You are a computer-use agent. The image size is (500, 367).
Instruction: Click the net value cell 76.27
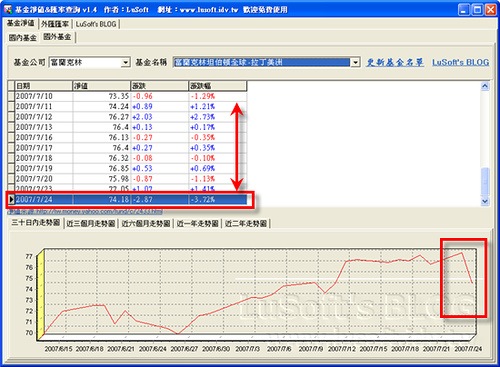click(101, 117)
